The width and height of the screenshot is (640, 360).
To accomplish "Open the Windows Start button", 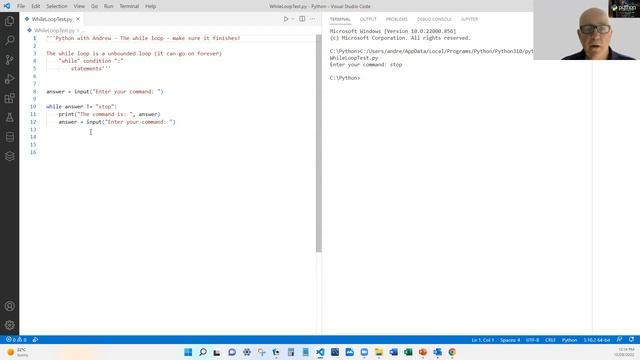I will (x=188, y=352).
